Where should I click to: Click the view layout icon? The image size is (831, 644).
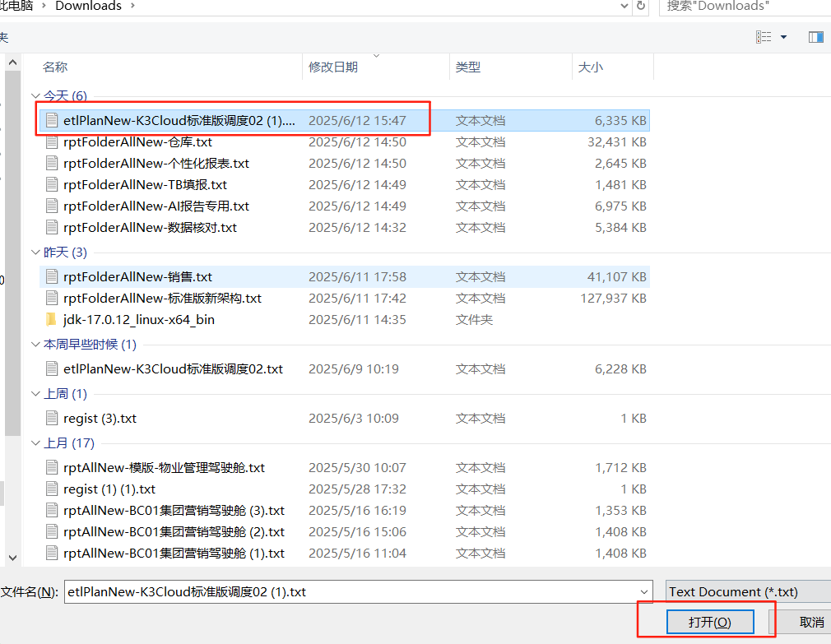click(x=764, y=37)
